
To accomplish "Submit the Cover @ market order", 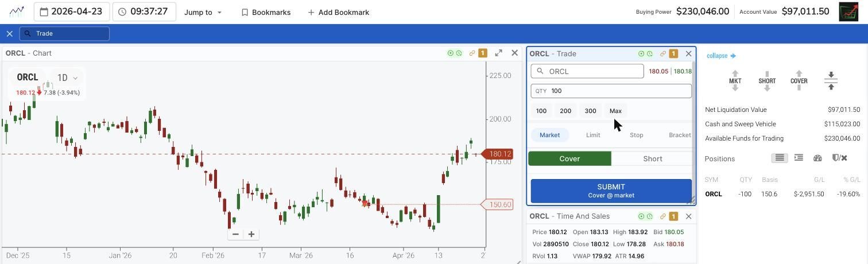I will pos(611,191).
